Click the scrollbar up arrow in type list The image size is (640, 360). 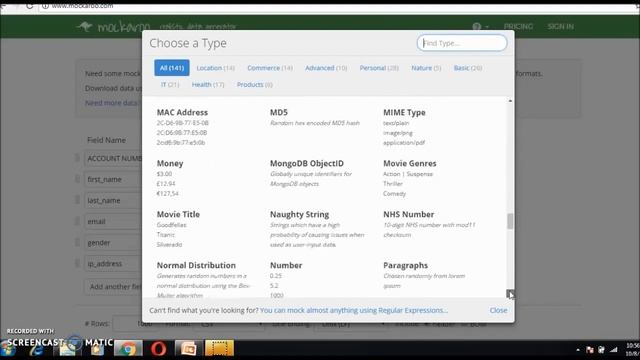pos(510,100)
